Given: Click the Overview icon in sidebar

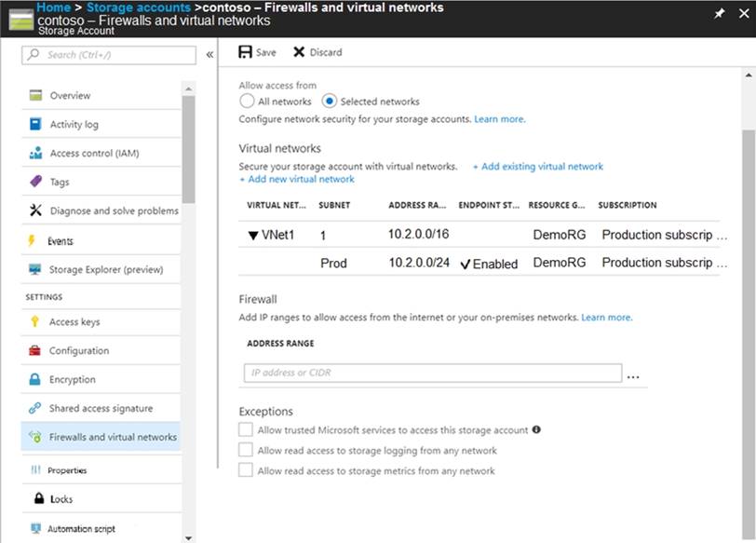Looking at the screenshot, I should (x=35, y=95).
